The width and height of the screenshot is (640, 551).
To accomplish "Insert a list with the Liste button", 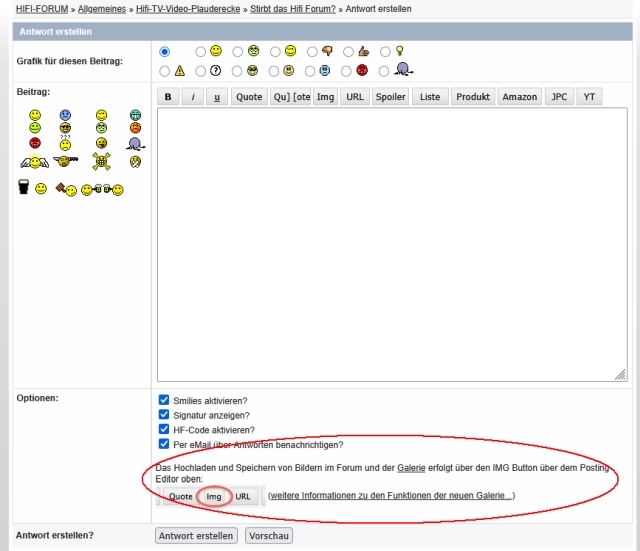I will coord(430,97).
